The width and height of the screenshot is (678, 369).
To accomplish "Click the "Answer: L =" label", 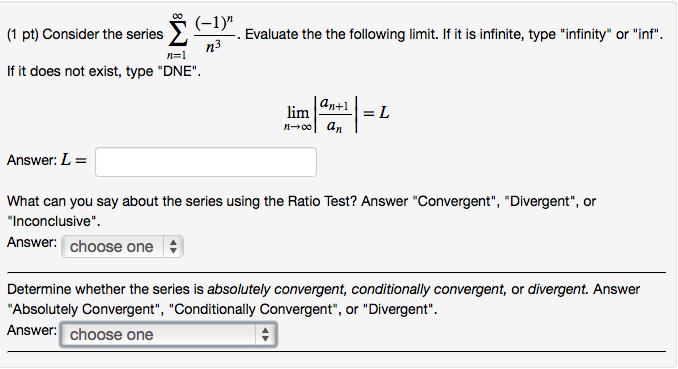I will tap(47, 160).
